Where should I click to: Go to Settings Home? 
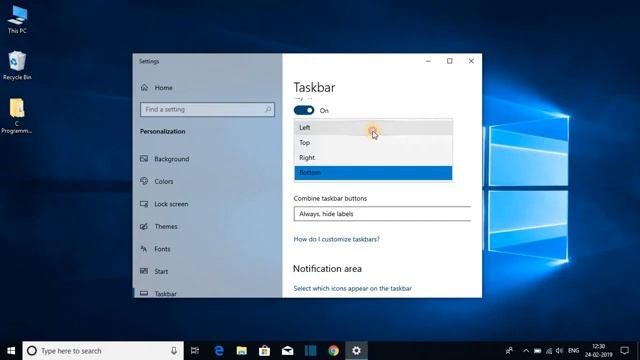click(163, 88)
